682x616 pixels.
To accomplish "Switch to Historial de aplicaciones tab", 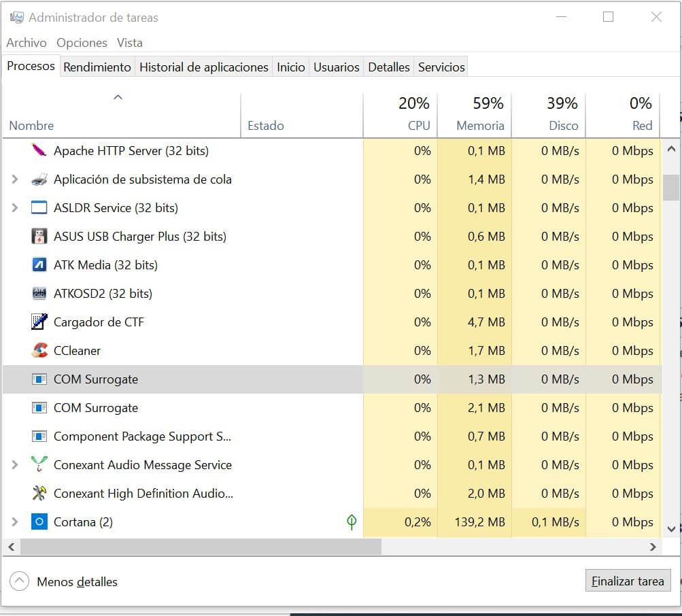I will pyautogui.click(x=203, y=67).
